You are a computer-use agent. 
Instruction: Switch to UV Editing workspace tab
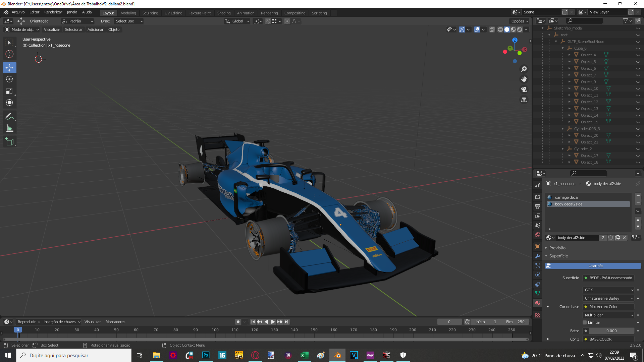click(173, 13)
